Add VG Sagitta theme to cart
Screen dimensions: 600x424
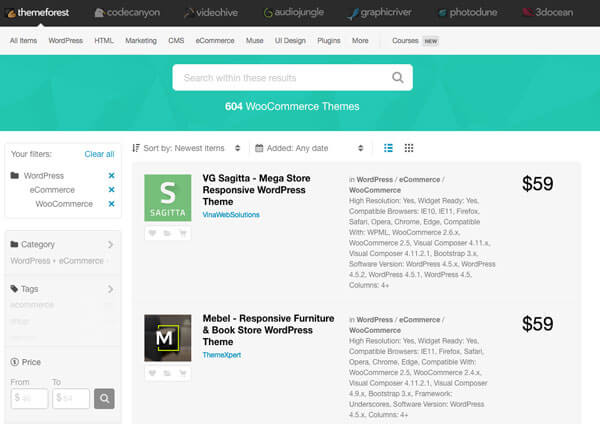click(183, 233)
